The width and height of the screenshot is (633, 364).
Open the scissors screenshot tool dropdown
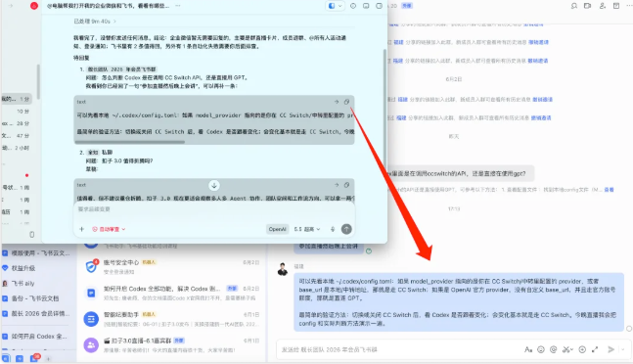click(x=567, y=349)
